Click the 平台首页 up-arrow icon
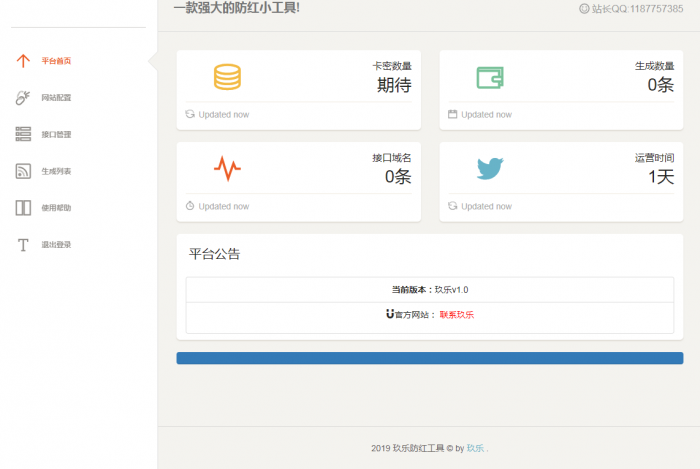Image resolution: width=700 pixels, height=469 pixels. tap(23, 61)
